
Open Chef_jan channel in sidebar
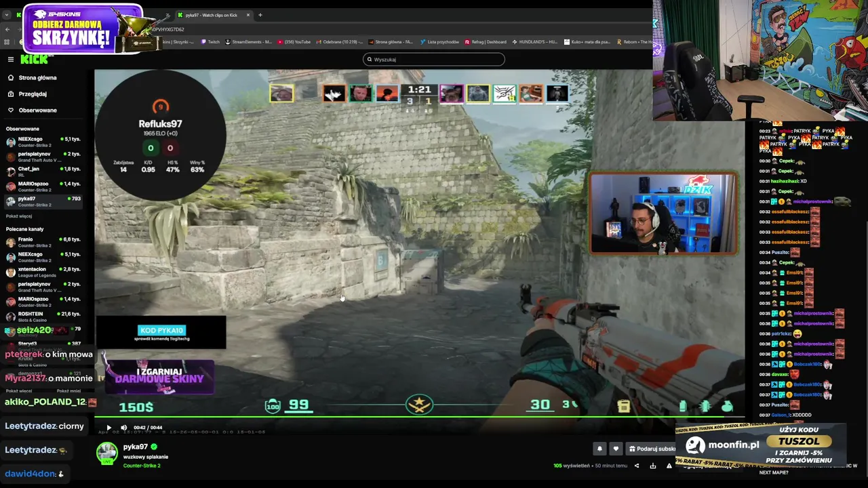(44, 171)
